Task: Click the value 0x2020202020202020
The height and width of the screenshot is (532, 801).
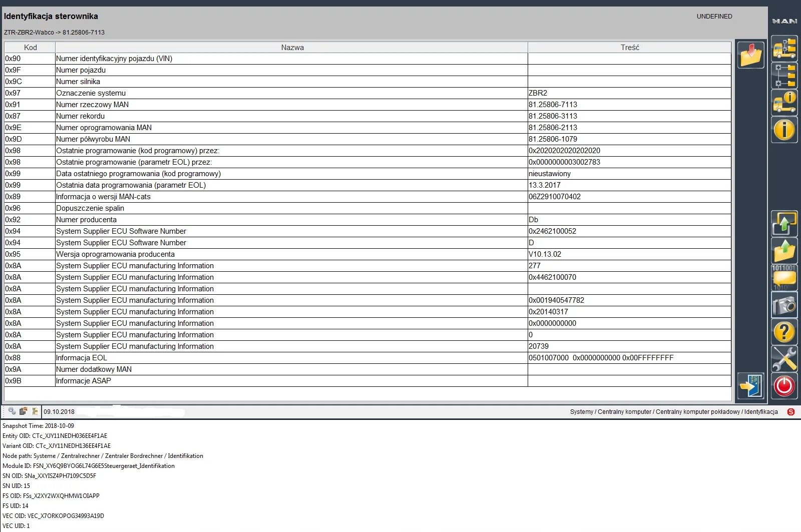Action: [x=564, y=151]
